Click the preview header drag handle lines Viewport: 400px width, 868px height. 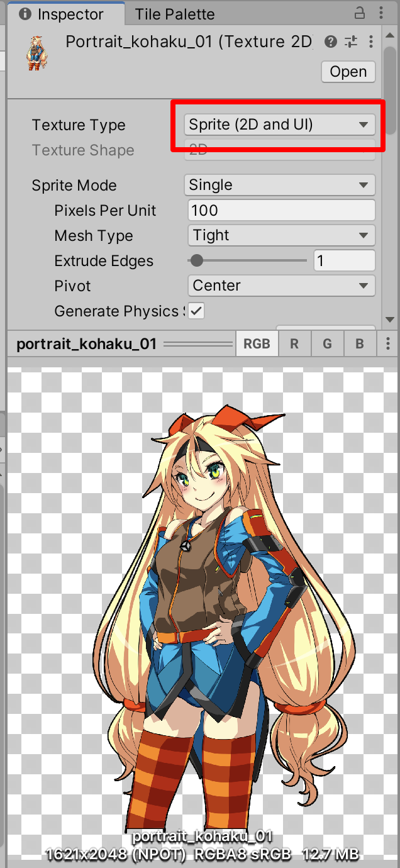click(198, 344)
